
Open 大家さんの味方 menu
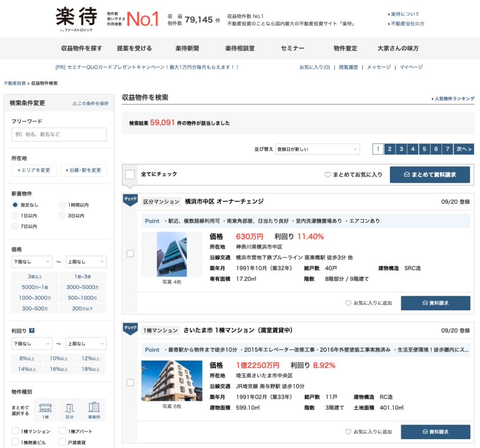398,48
